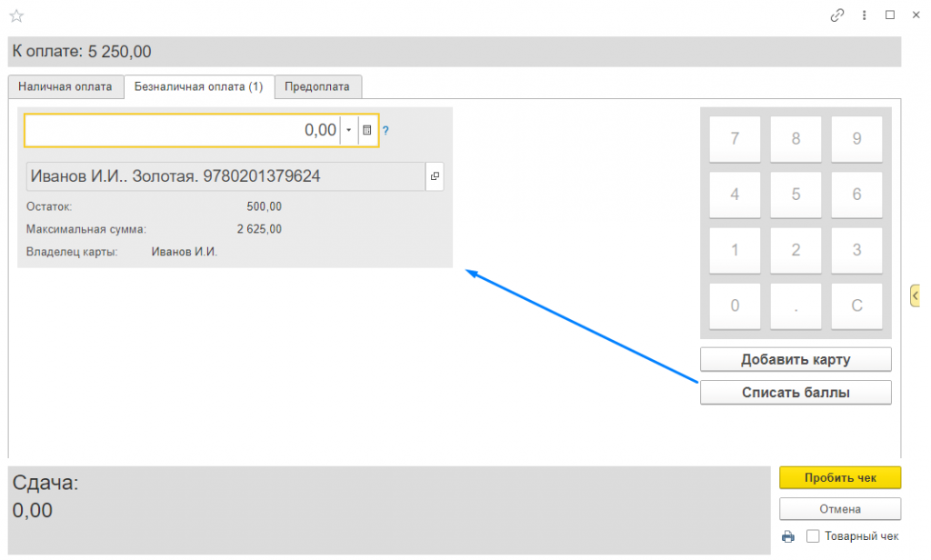Cancel payment with Отмена button
This screenshot has width=931, height=560.
tap(840, 509)
